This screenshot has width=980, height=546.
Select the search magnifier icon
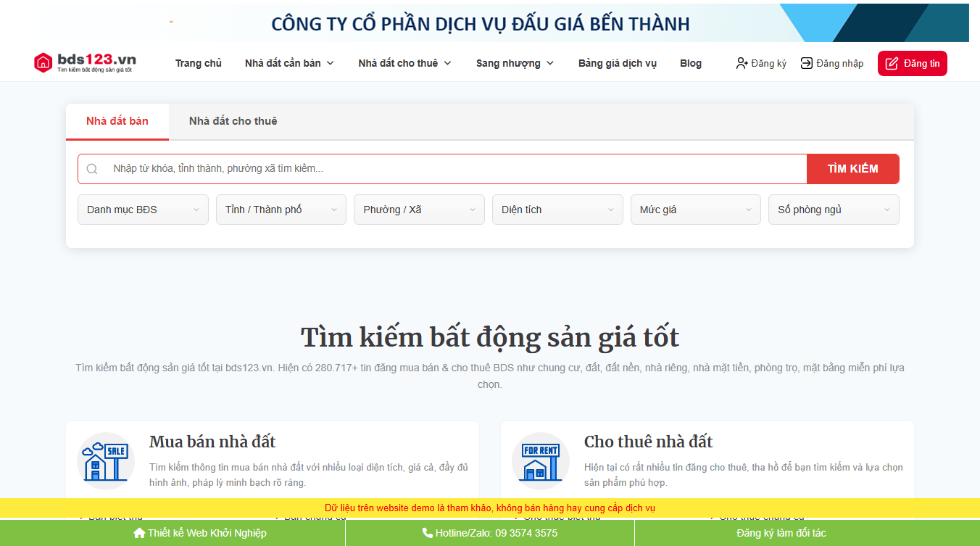click(92, 168)
